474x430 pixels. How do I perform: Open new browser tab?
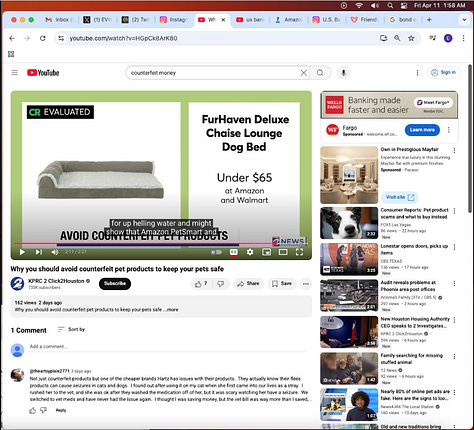pyautogui.click(x=429, y=20)
